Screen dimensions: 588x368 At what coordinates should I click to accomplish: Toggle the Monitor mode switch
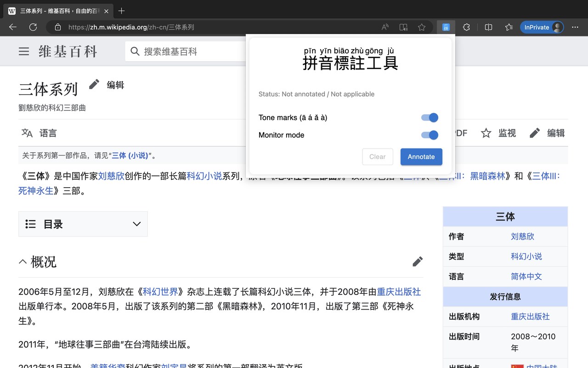pyautogui.click(x=430, y=135)
